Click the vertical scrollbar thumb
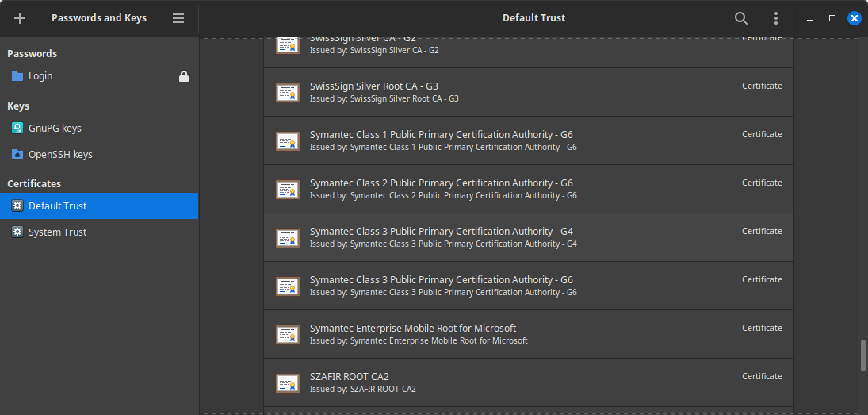 pyautogui.click(x=863, y=355)
